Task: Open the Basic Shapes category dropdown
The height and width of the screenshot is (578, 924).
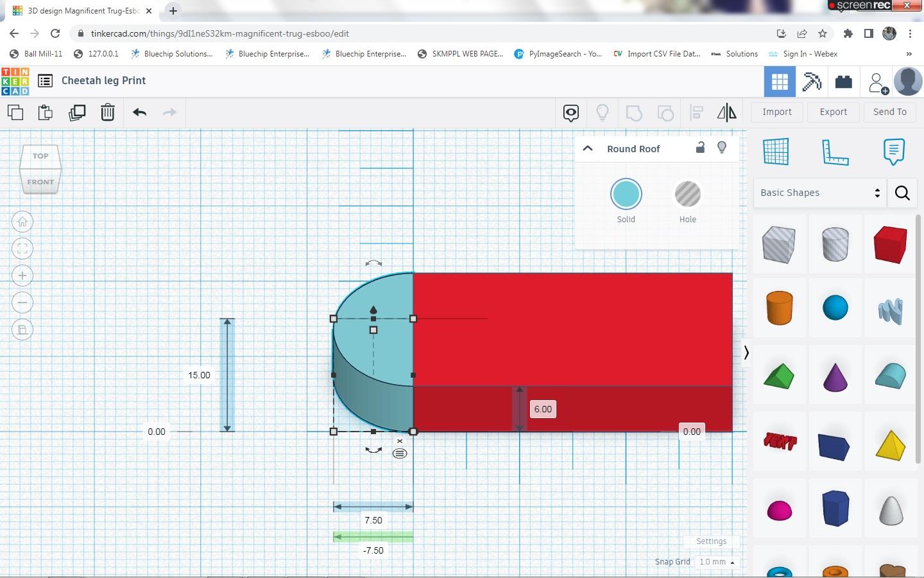Action: (x=819, y=193)
